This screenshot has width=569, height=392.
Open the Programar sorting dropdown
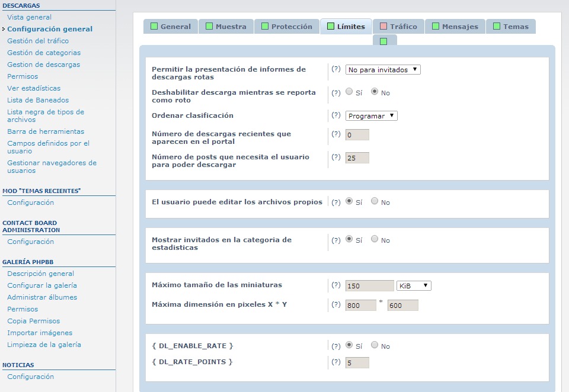(x=370, y=115)
